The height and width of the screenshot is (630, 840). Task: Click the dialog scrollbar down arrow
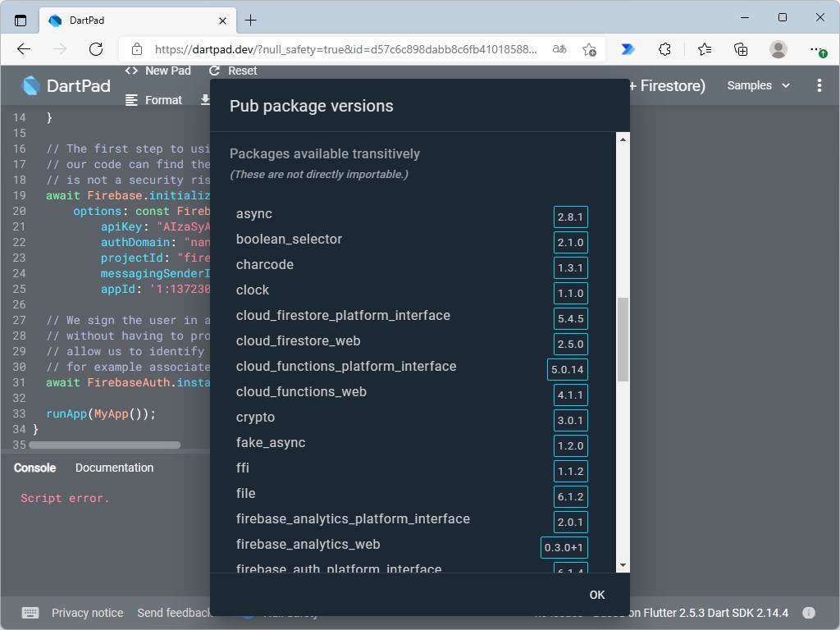[623, 565]
